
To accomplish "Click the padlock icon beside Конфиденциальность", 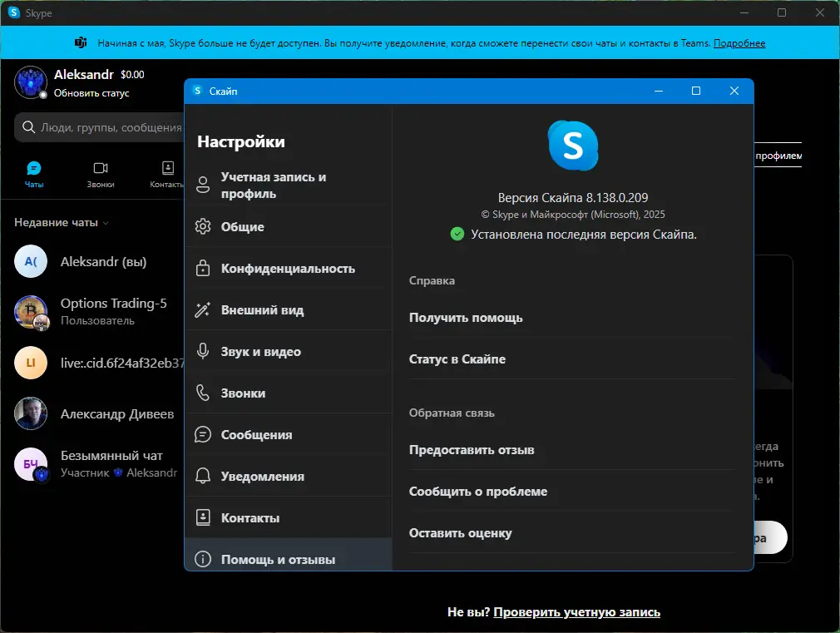I will click(x=203, y=268).
